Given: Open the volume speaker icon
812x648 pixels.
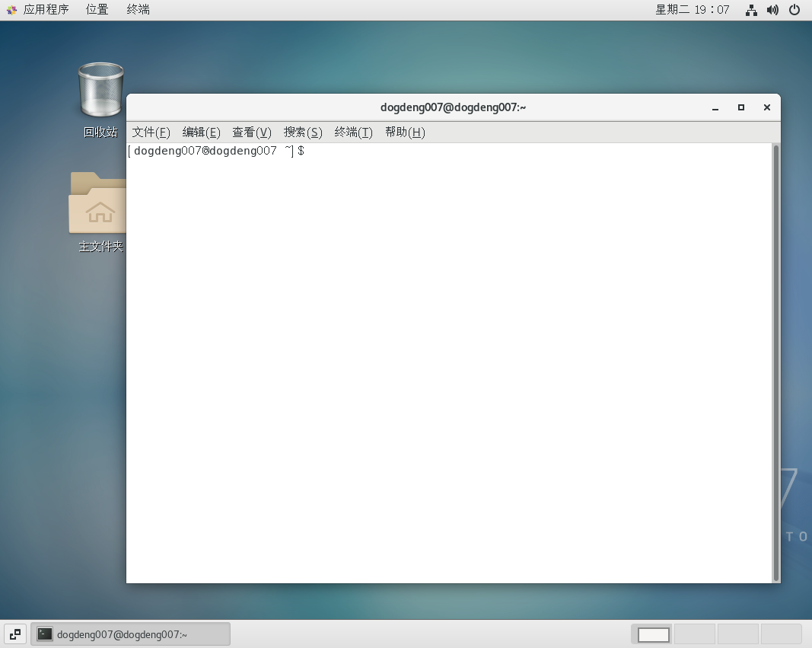Looking at the screenshot, I should pyautogui.click(x=772, y=10).
